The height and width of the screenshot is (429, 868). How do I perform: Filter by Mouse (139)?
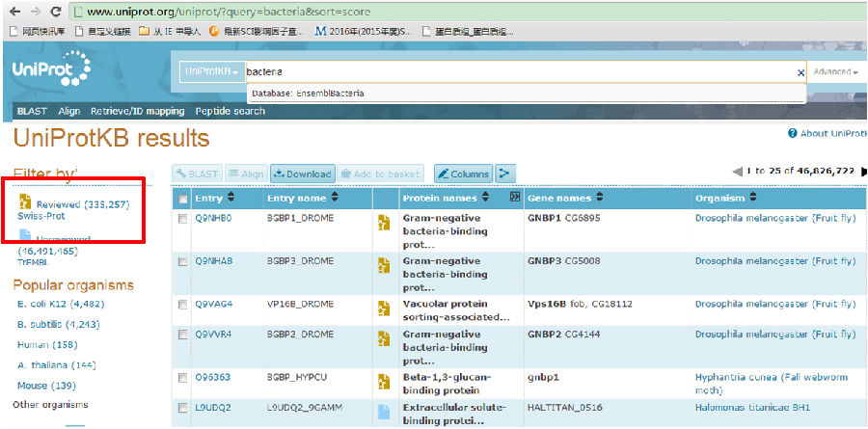point(46,386)
